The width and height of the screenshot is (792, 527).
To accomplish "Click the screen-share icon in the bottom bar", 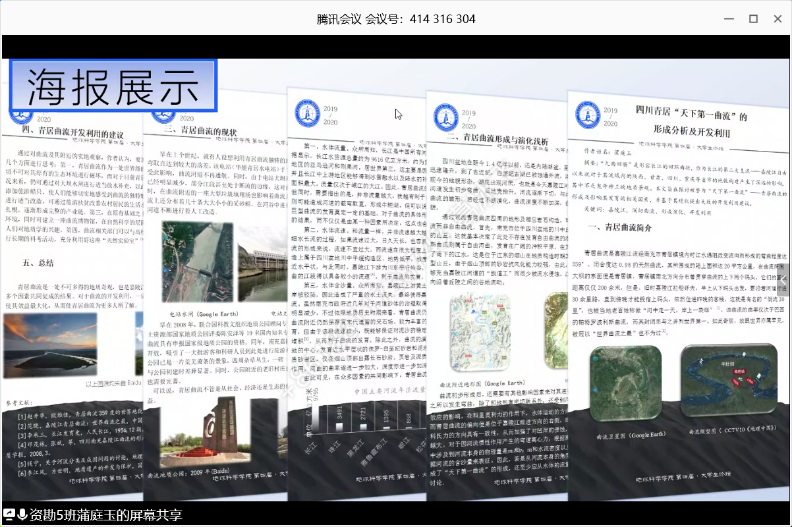I will (x=10, y=515).
